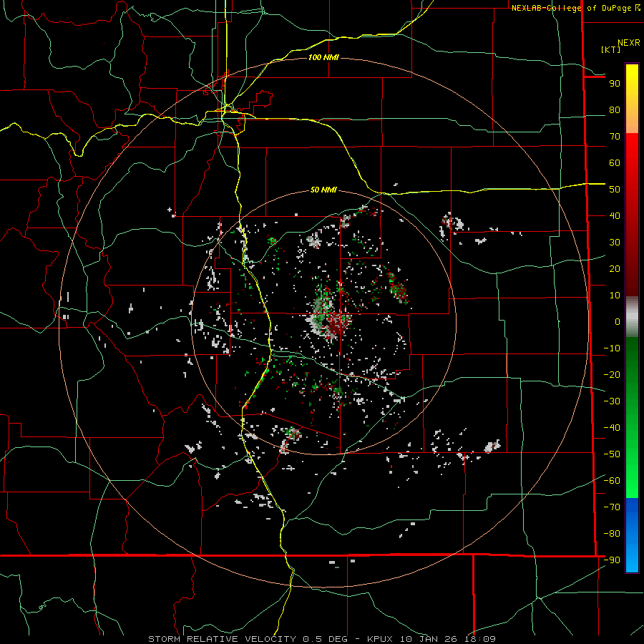
Task: Click "0.5 DEG" elevation text in caption
Action: (326, 639)
